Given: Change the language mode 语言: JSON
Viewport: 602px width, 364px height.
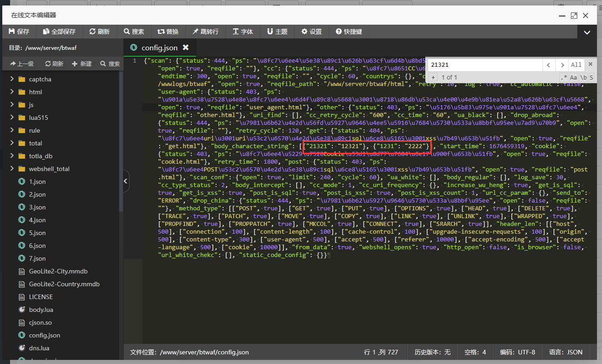Looking at the screenshot, I should [x=566, y=352].
